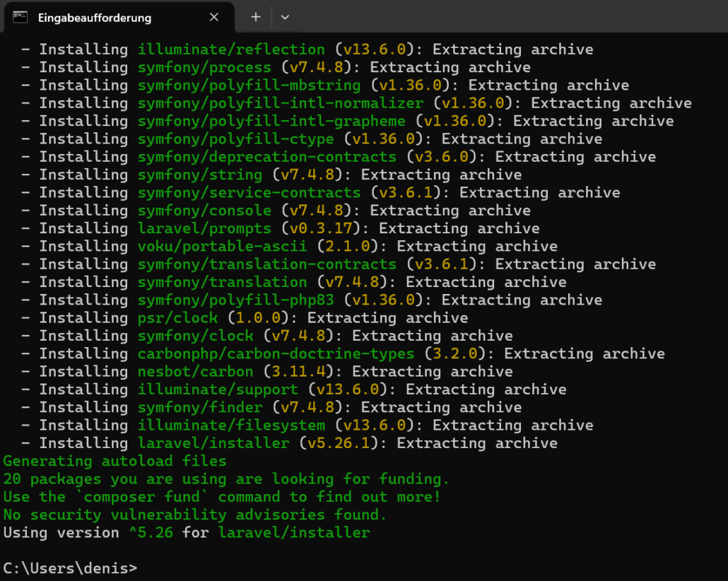
Task: Click the symfony/service-contracts package name
Action: (249, 192)
